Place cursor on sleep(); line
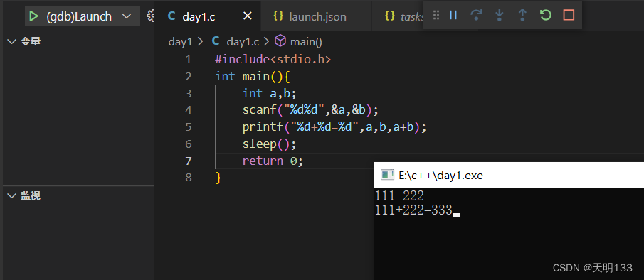 pyautogui.click(x=270, y=144)
